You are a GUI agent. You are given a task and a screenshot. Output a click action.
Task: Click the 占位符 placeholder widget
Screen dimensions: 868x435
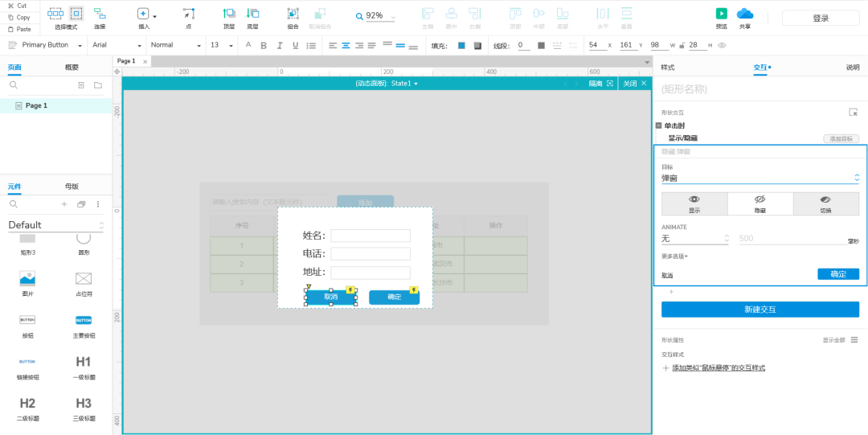tap(84, 282)
